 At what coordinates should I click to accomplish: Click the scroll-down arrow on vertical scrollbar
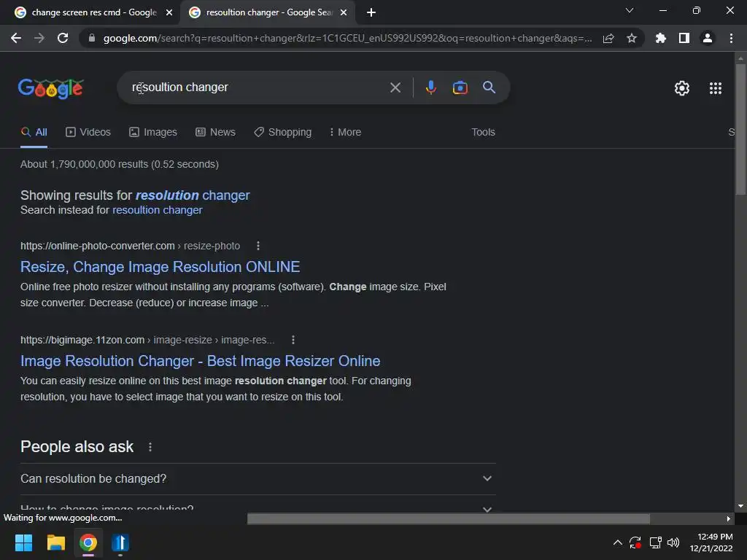pos(740,506)
